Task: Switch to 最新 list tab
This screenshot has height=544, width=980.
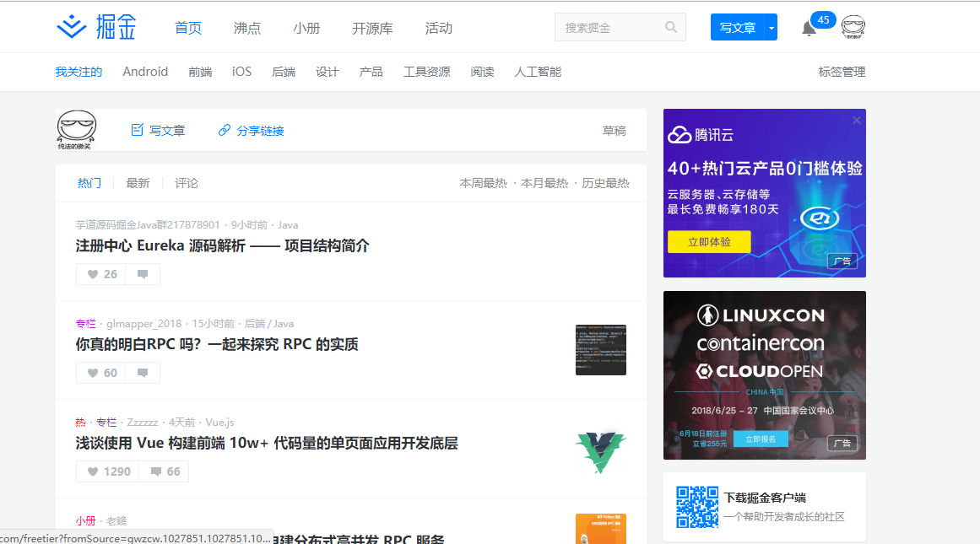Action: pos(138,183)
